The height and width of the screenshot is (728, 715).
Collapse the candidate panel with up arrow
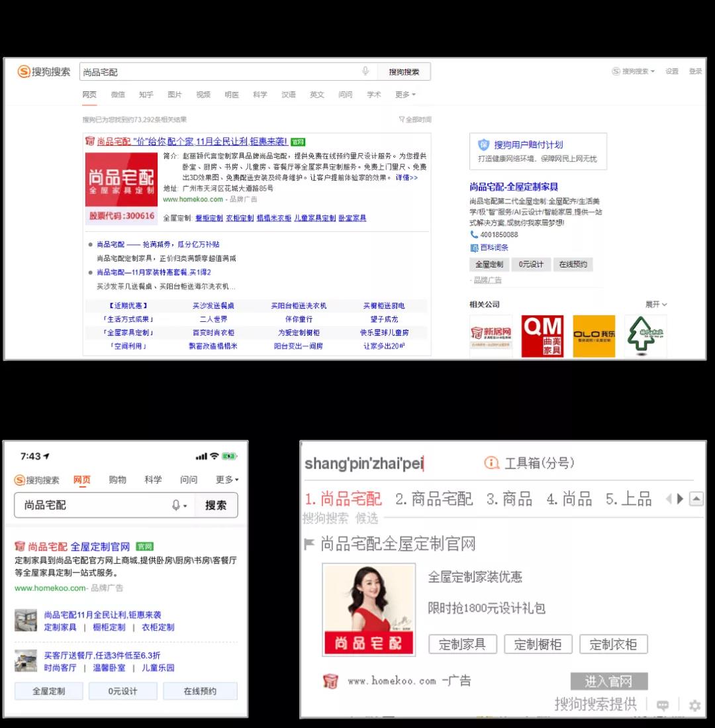pyautogui.click(x=696, y=499)
